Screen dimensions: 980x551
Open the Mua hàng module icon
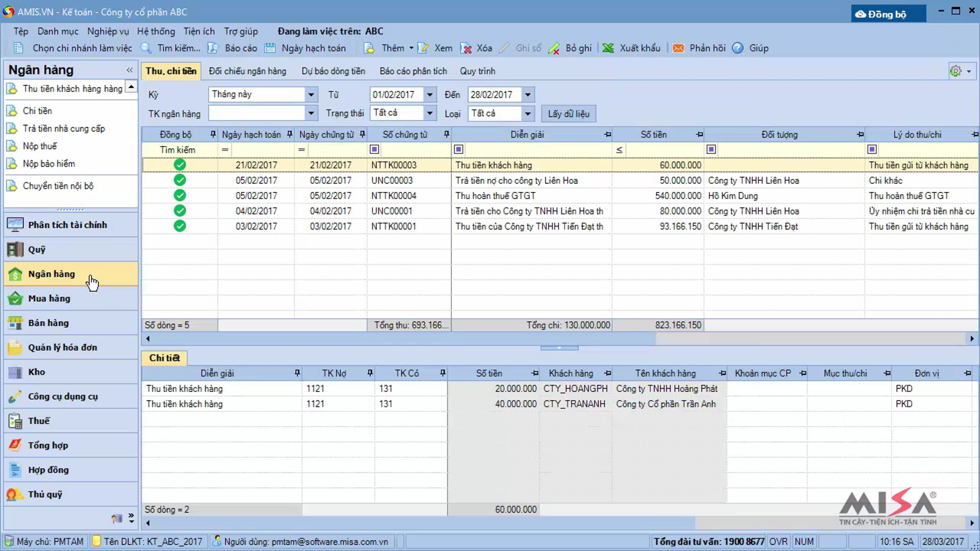[15, 298]
